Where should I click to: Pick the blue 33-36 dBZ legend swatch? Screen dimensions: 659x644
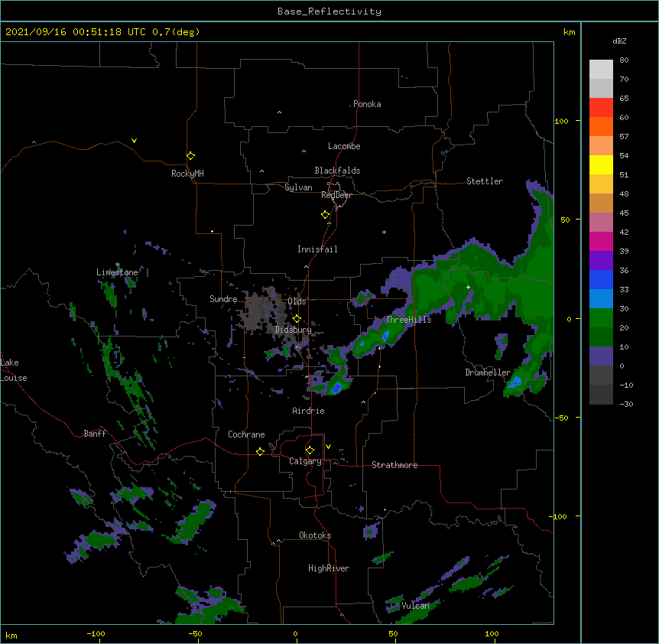[601, 279]
